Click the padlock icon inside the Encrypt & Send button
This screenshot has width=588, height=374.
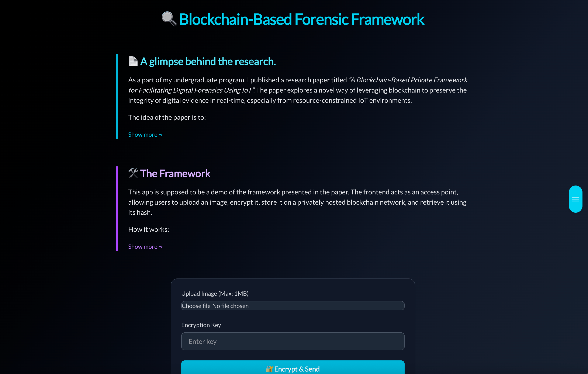(x=270, y=369)
